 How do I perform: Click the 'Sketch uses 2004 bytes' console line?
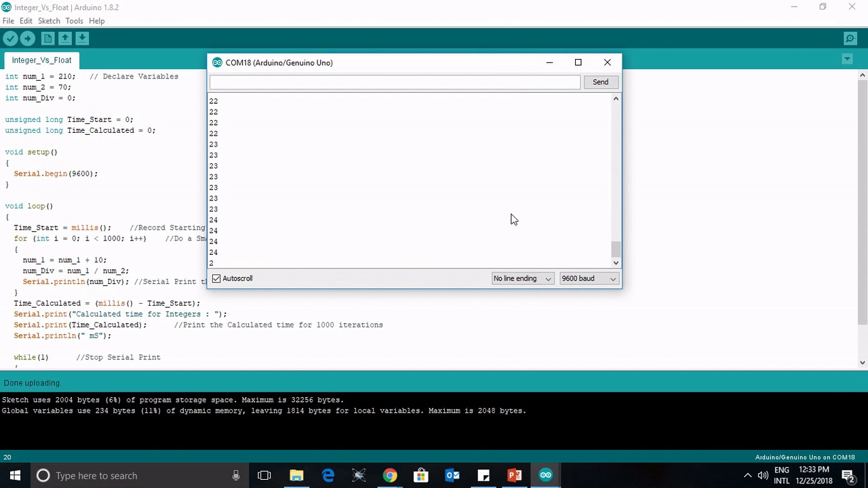(x=172, y=400)
